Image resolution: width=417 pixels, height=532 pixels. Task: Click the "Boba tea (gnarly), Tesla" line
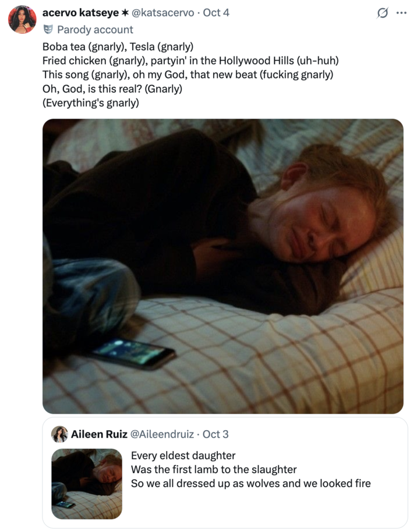118,47
